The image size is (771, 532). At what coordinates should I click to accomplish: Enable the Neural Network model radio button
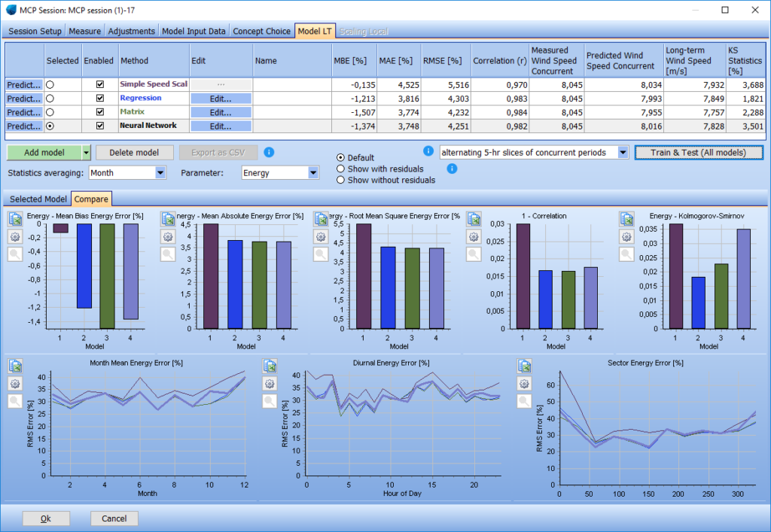51,125
